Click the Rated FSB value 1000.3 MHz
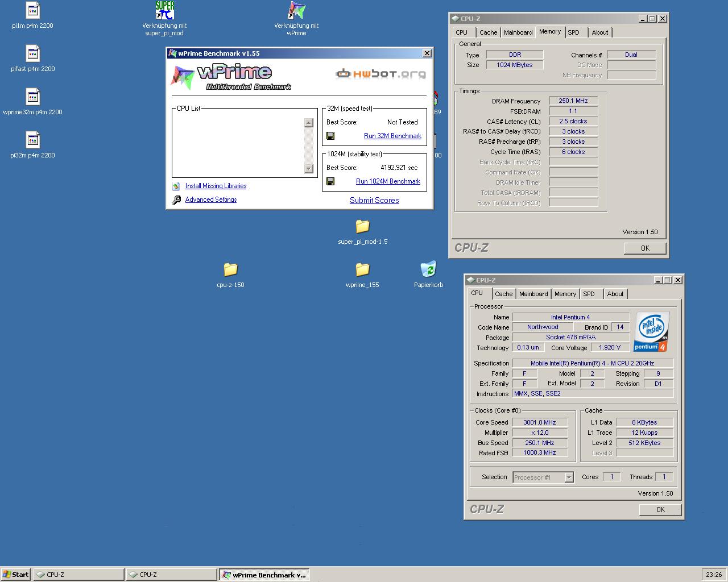The width and height of the screenshot is (728, 582). click(x=540, y=453)
